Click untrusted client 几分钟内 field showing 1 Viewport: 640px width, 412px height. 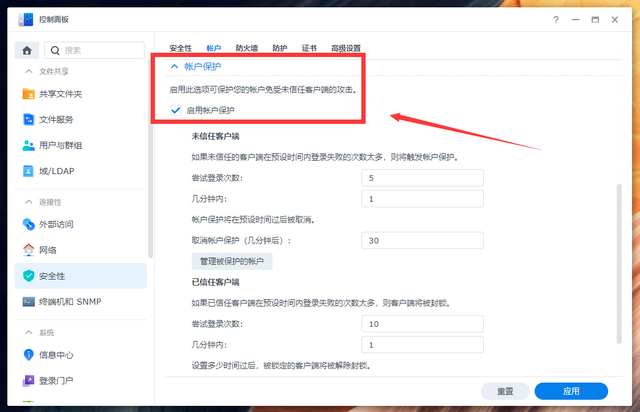(x=422, y=199)
